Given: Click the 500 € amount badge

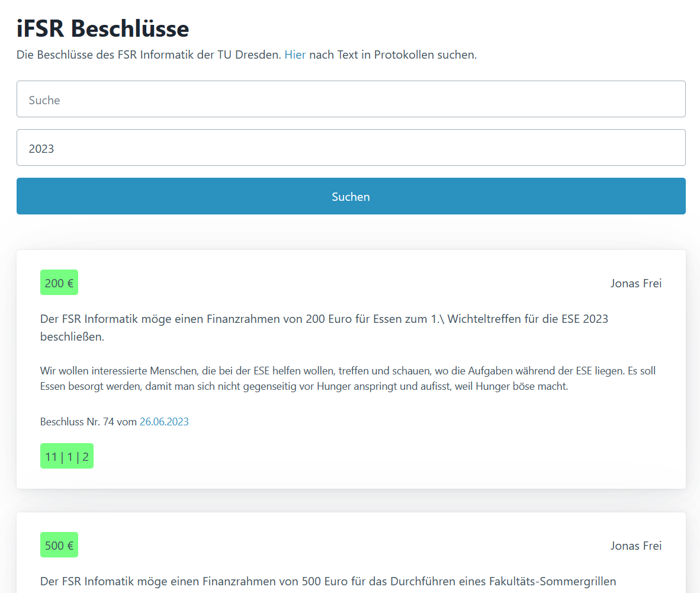Looking at the screenshot, I should tap(59, 545).
